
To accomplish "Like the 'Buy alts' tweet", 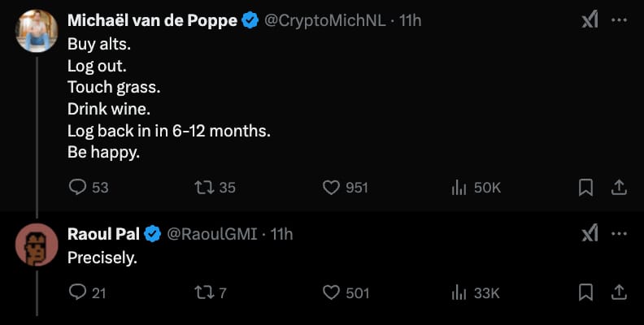I will click(331, 188).
